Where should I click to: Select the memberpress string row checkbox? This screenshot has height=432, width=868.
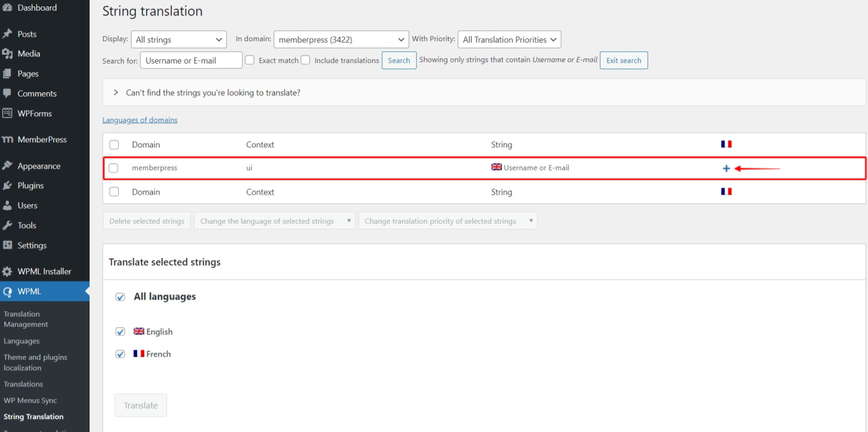[114, 168]
